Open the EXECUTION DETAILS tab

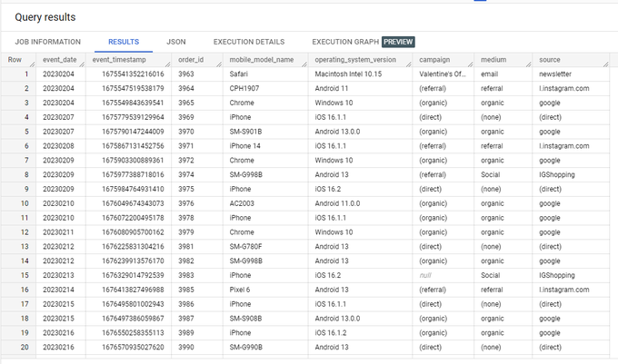click(248, 42)
